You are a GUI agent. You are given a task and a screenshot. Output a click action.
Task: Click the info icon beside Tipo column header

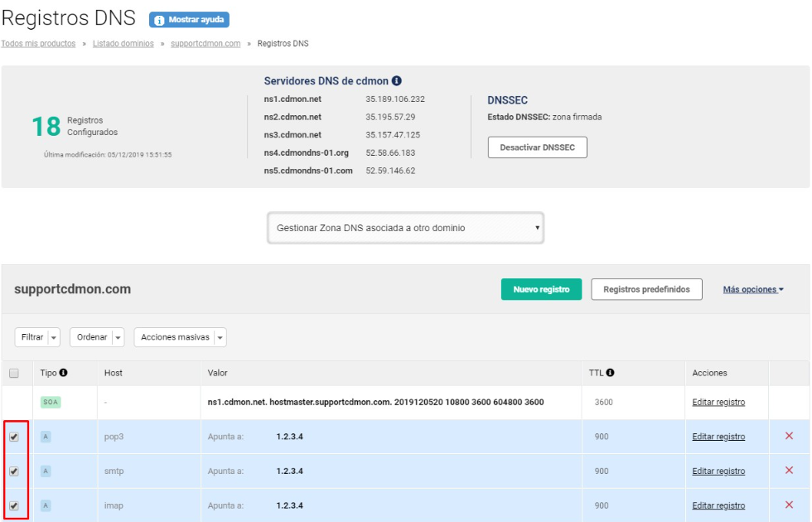[x=64, y=373]
